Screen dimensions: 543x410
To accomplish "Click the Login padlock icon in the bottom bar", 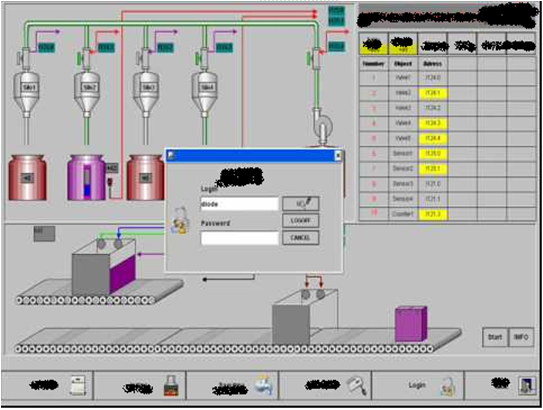I will click(x=448, y=386).
